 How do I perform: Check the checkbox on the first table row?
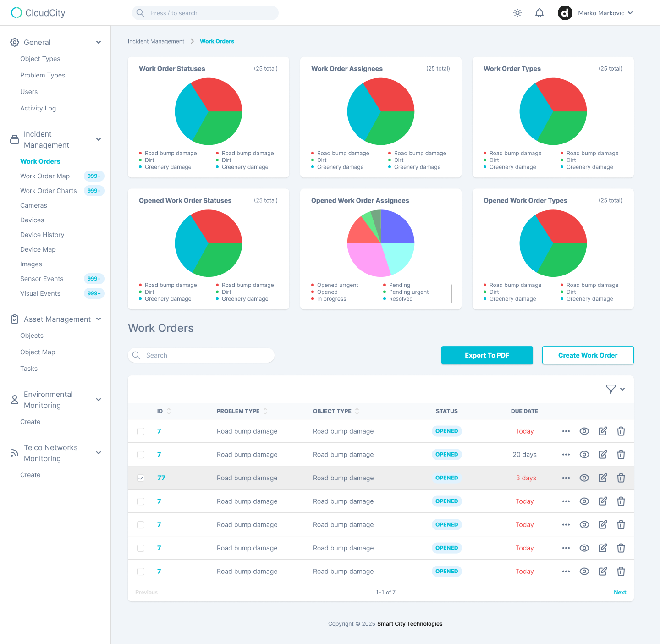point(141,431)
